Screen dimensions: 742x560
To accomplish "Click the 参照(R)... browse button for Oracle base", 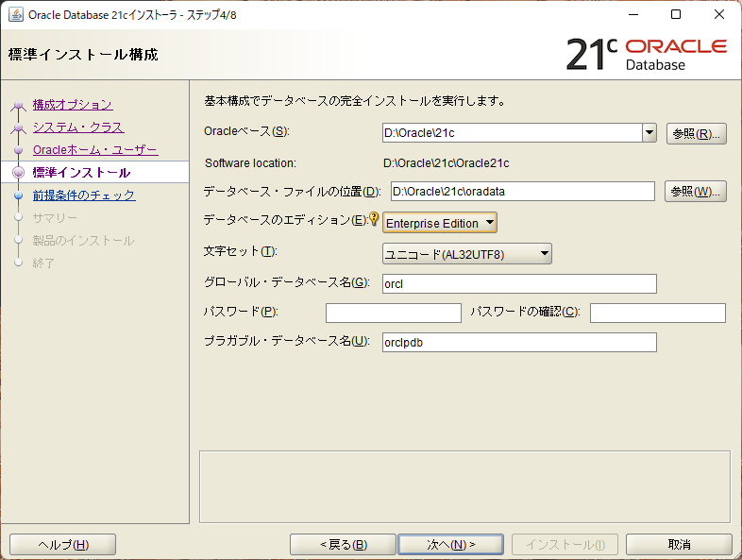I will click(696, 134).
